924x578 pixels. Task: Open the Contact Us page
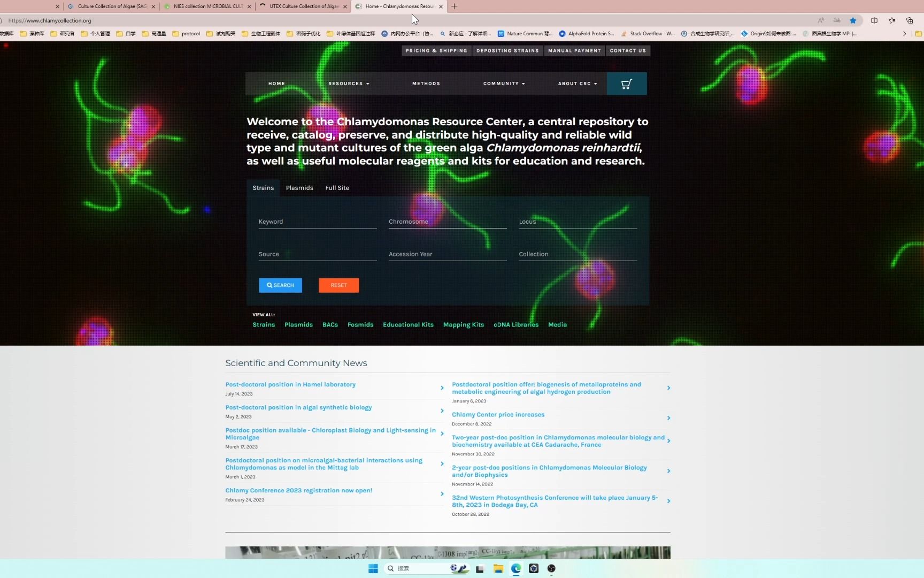click(x=628, y=51)
